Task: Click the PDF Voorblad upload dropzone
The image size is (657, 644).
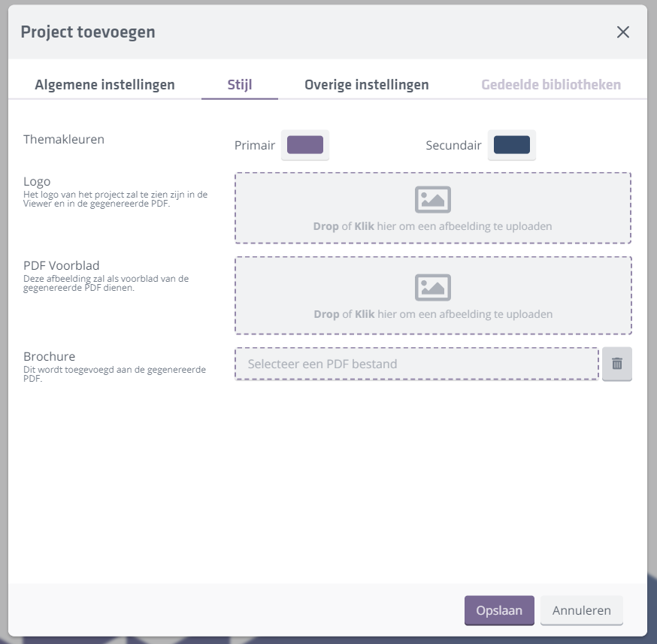Action: click(x=434, y=295)
